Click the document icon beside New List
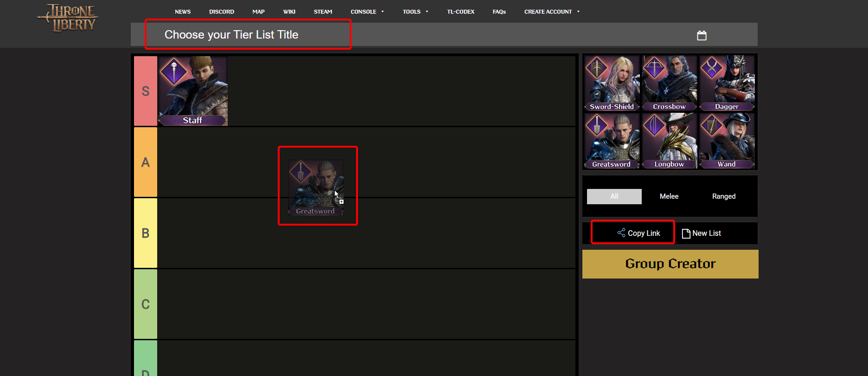 click(x=686, y=233)
